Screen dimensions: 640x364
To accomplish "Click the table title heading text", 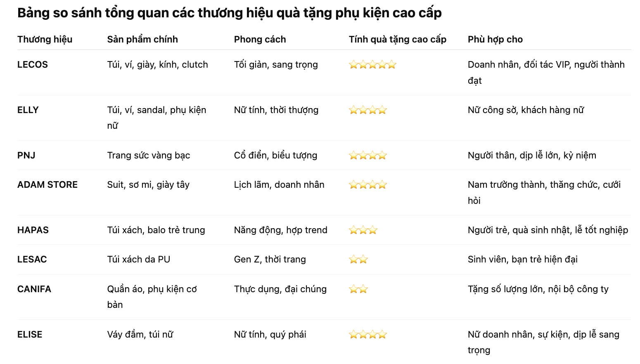I will coord(229,13).
